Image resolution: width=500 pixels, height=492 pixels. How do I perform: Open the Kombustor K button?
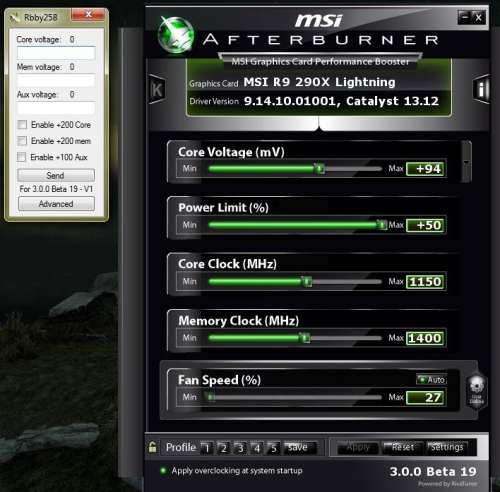[157, 89]
